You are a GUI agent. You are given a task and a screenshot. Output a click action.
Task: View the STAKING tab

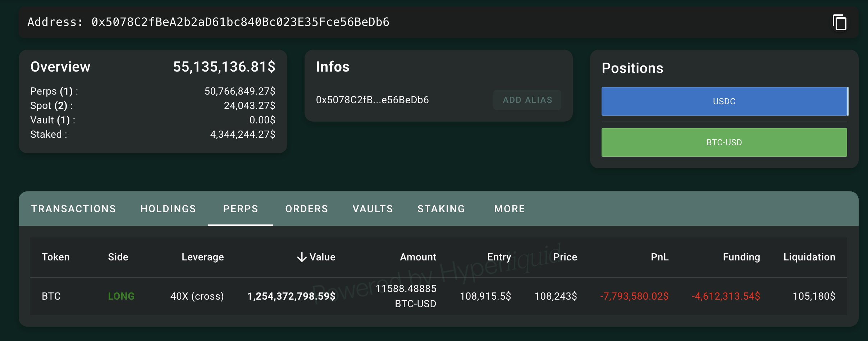pos(441,209)
